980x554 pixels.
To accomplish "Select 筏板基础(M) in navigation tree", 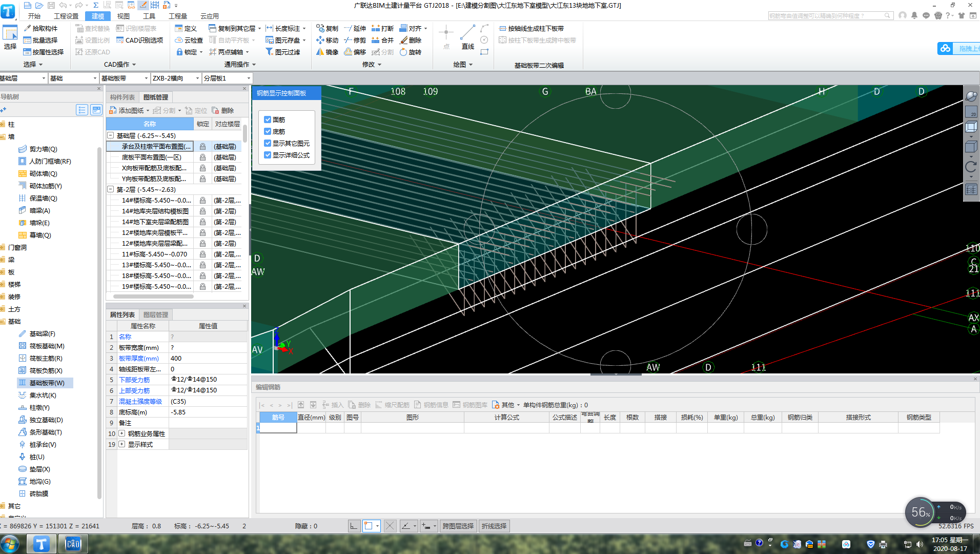I will click(x=42, y=346).
